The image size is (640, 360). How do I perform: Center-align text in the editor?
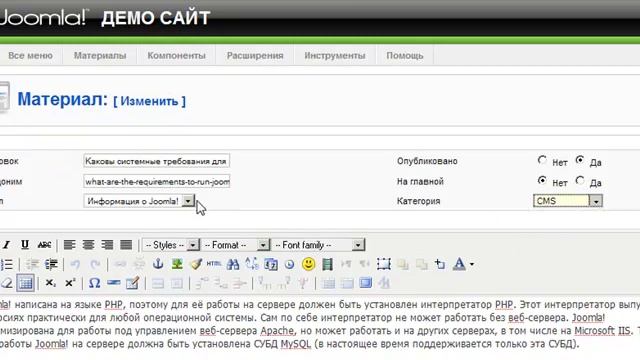click(x=88, y=245)
